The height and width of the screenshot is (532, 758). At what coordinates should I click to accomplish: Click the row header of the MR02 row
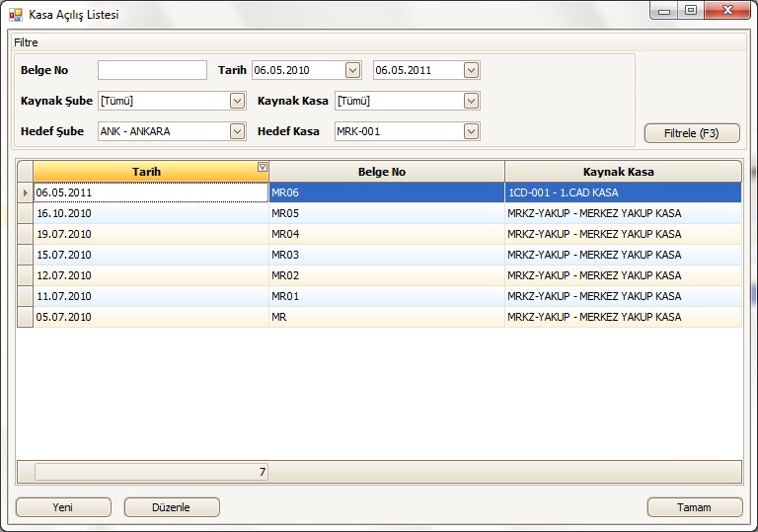tap(25, 275)
